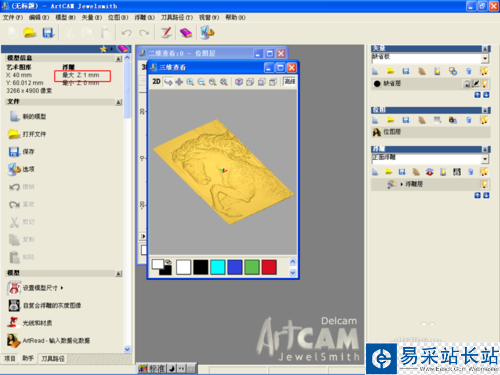Toggle all vector layers visibility double bulb
The image size is (500, 375).
pyautogui.click(x=484, y=71)
